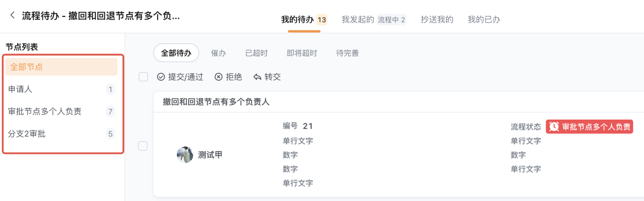
Task: Switch to 我的已办 tab
Action: pos(484,20)
